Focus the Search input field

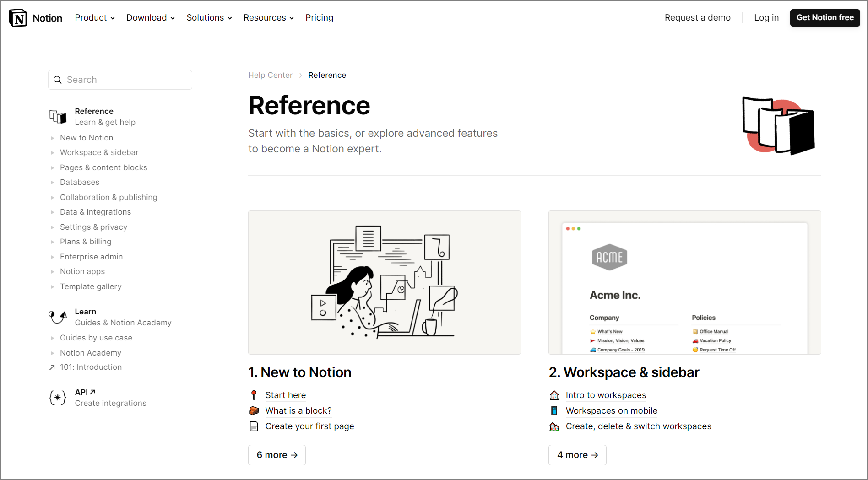(x=120, y=80)
